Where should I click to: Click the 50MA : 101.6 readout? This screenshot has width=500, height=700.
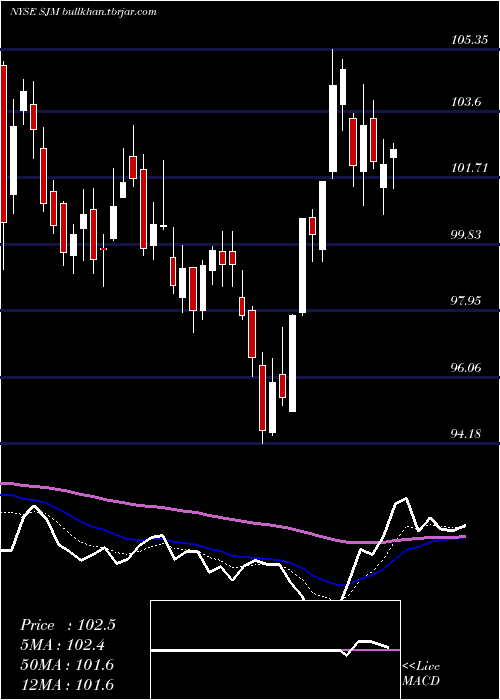(67, 665)
